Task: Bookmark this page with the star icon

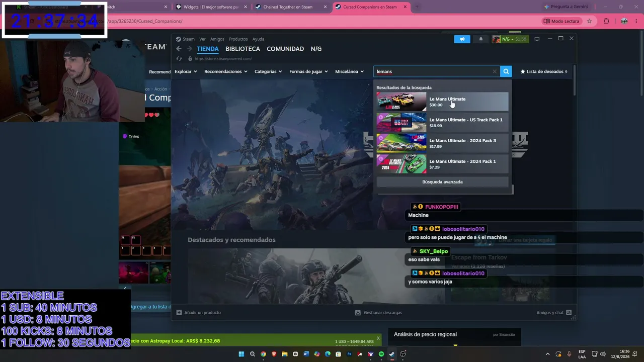Action: point(590,21)
